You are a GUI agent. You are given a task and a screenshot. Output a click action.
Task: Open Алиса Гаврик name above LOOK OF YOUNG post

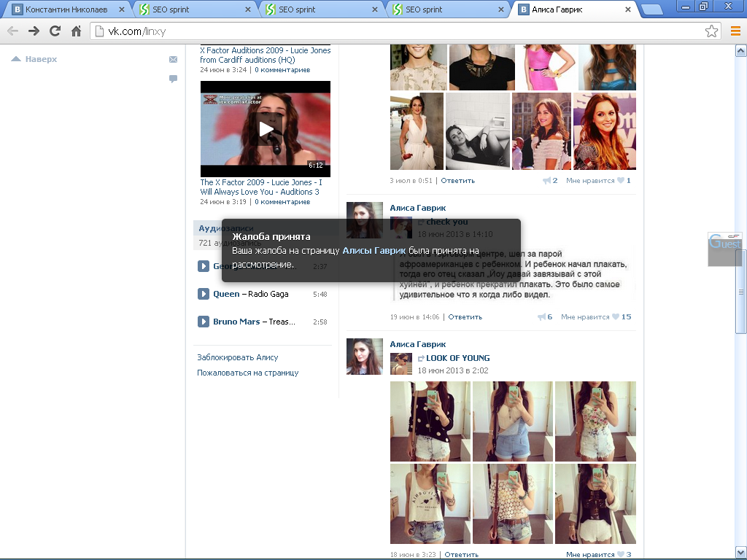click(418, 344)
